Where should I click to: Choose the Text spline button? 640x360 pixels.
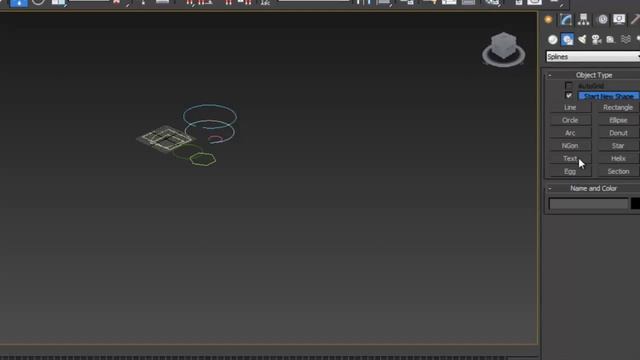pyautogui.click(x=570, y=158)
